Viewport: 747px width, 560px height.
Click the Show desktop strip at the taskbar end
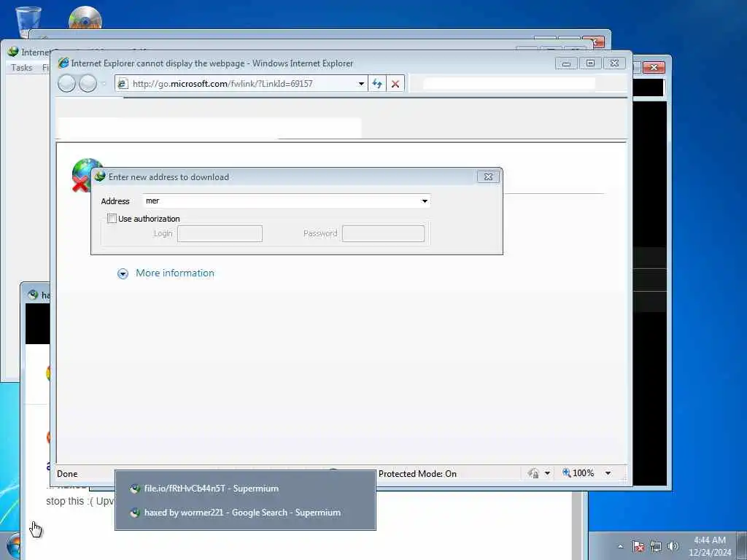[741, 545]
